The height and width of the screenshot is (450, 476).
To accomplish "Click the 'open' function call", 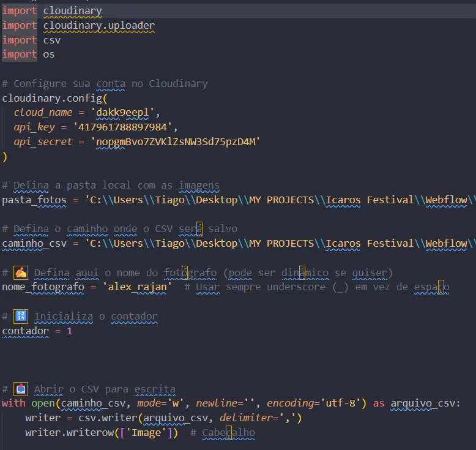I will pyautogui.click(x=43, y=403).
